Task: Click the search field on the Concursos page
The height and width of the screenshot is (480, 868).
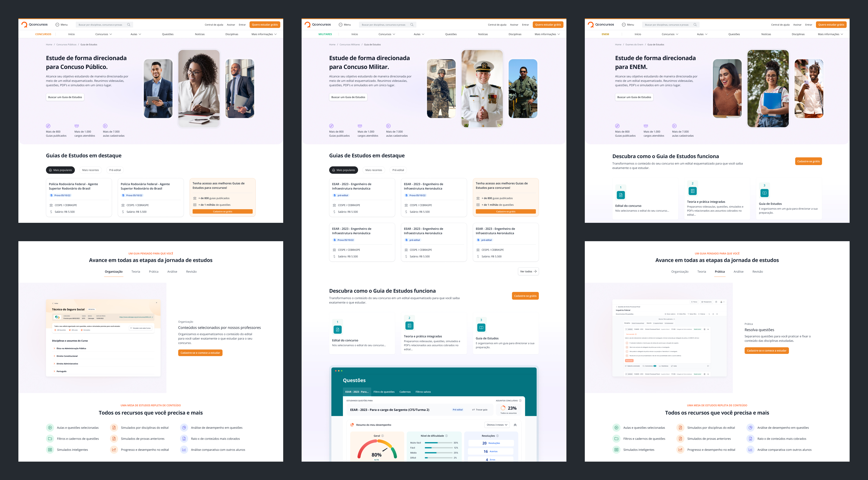Action: tap(100, 25)
